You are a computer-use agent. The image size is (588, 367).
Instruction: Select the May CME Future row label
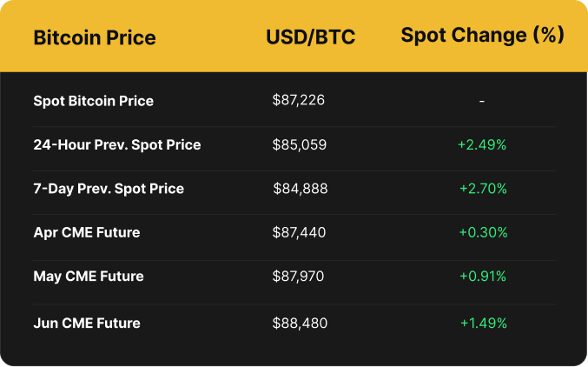[x=88, y=277]
